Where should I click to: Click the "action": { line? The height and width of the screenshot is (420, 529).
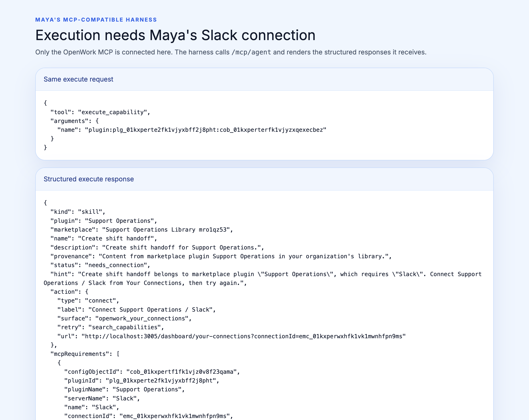69,292
